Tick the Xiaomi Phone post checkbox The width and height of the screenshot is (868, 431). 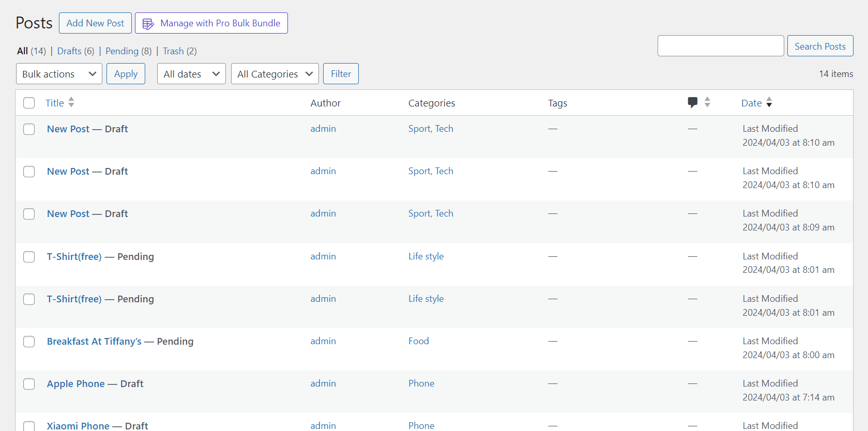pos(29,426)
